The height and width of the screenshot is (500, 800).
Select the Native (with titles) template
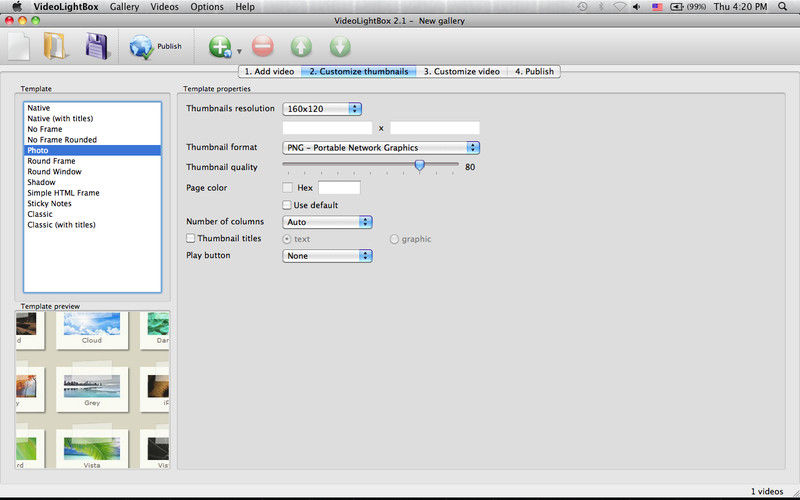click(x=92, y=118)
